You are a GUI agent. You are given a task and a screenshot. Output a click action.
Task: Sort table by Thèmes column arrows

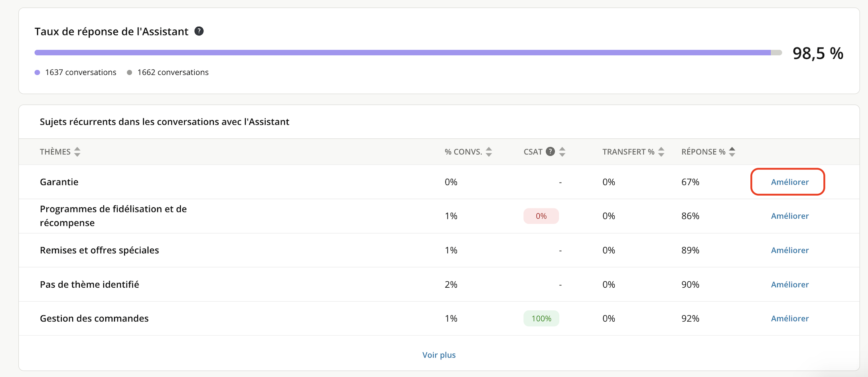[x=77, y=152]
